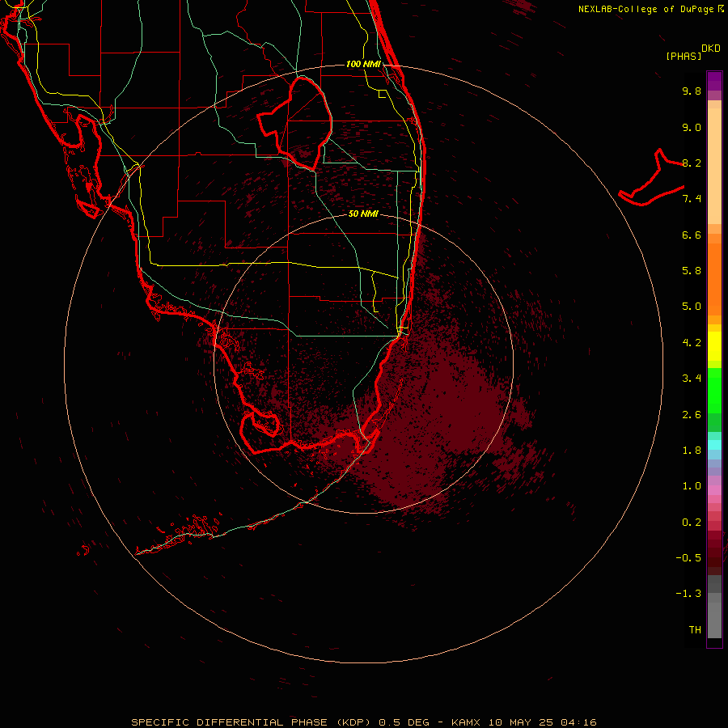Click the 5.0 legend value

point(692,307)
